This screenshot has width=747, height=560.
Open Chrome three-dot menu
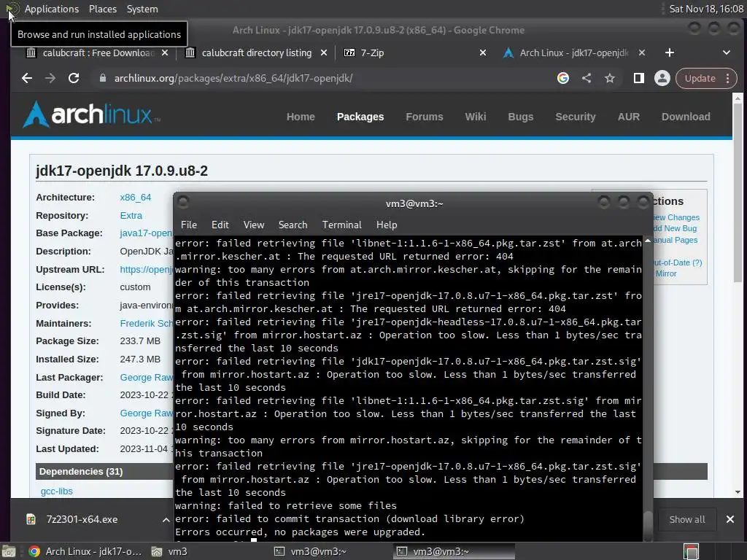727,78
